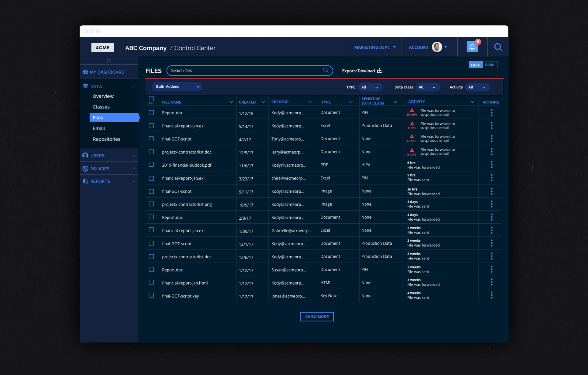Open the notifications bell icon
588x375 pixels.
[472, 47]
